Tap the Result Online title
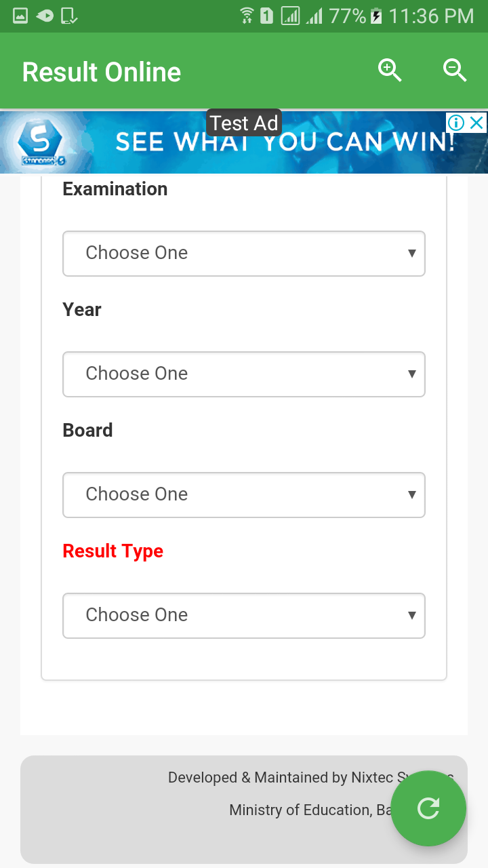The width and height of the screenshot is (488, 868). [102, 72]
